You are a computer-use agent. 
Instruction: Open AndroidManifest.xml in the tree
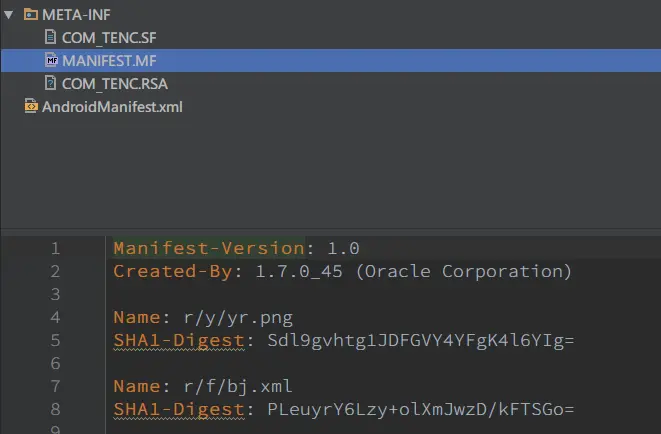click(112, 107)
